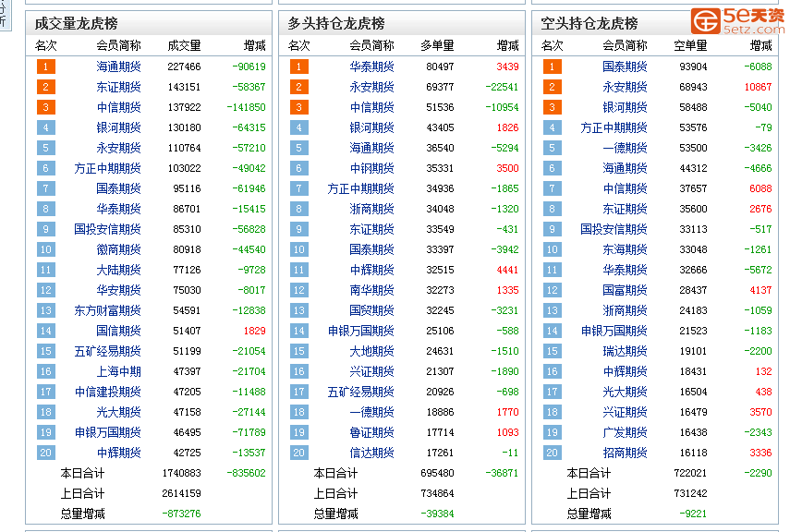The width and height of the screenshot is (790, 532).
Task: Open the 上海中期 member link
Action: click(x=118, y=371)
